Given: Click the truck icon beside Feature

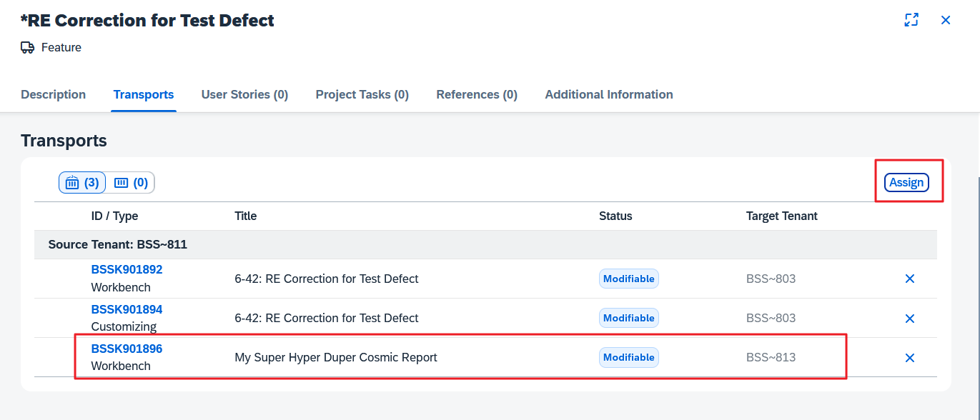Looking at the screenshot, I should 28,48.
